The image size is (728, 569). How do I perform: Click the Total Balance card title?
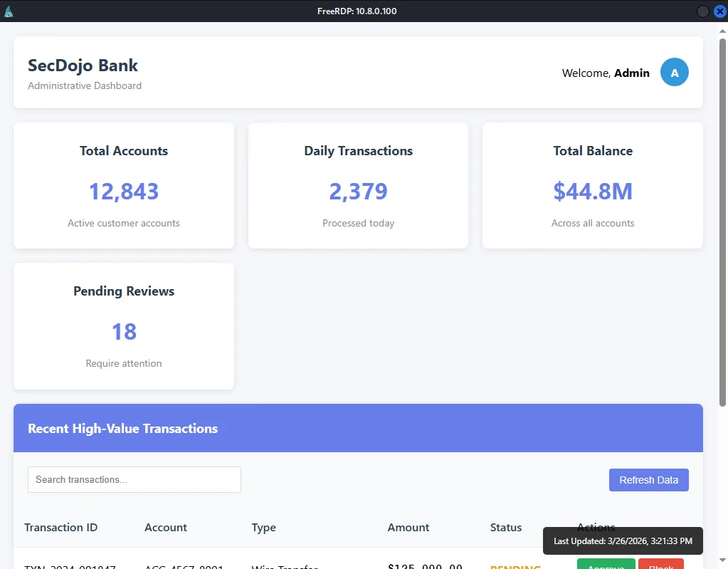[x=592, y=151]
